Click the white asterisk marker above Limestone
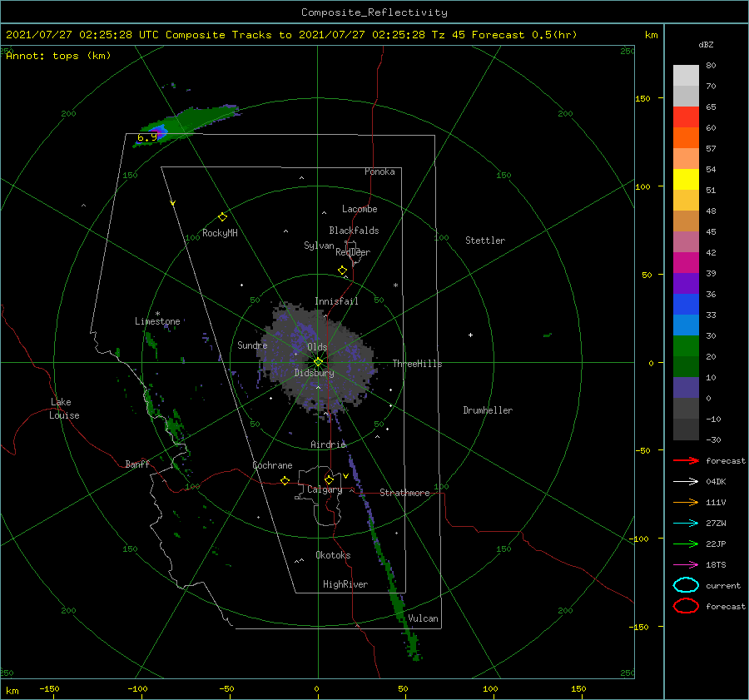This screenshot has width=749, height=700. [157, 314]
